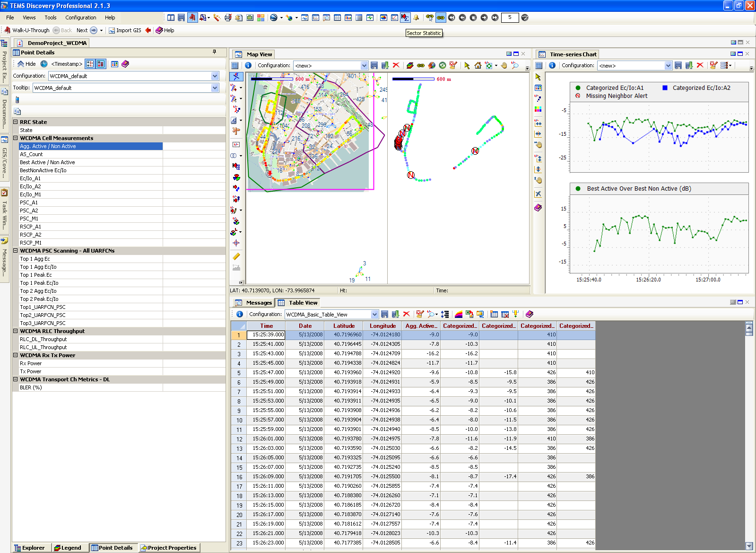The width and height of the screenshot is (756, 553).
Task: Click the Walk-U-Through button
Action: pos(26,30)
